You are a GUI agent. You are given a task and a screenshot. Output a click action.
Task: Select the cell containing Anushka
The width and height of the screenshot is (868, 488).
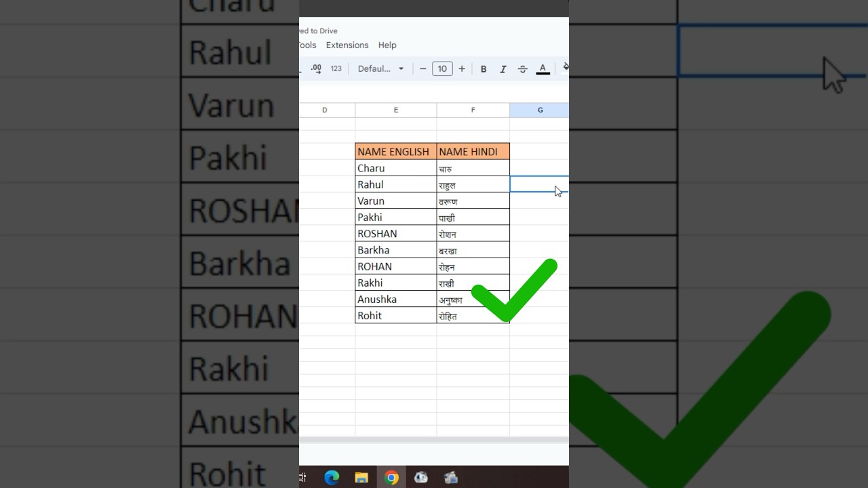point(396,299)
